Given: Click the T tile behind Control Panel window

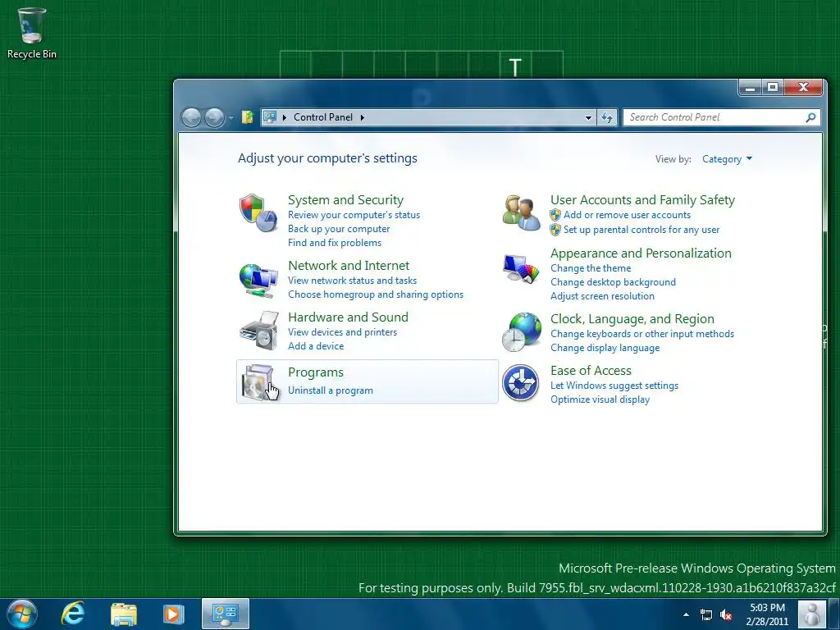Looking at the screenshot, I should click(515, 66).
